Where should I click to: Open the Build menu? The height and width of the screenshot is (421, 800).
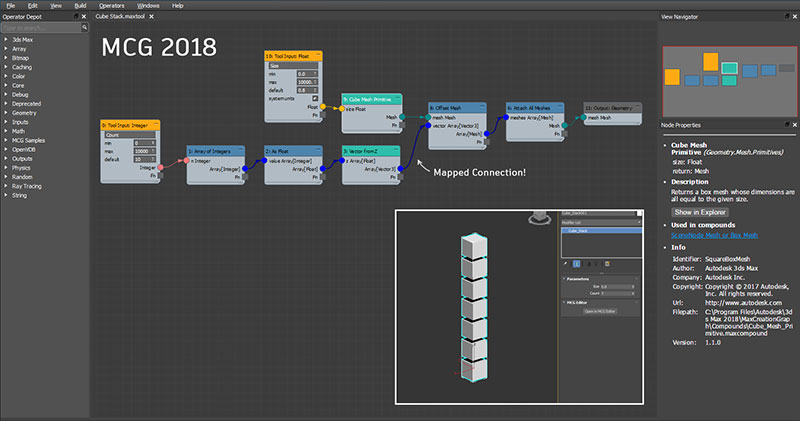tap(81, 5)
